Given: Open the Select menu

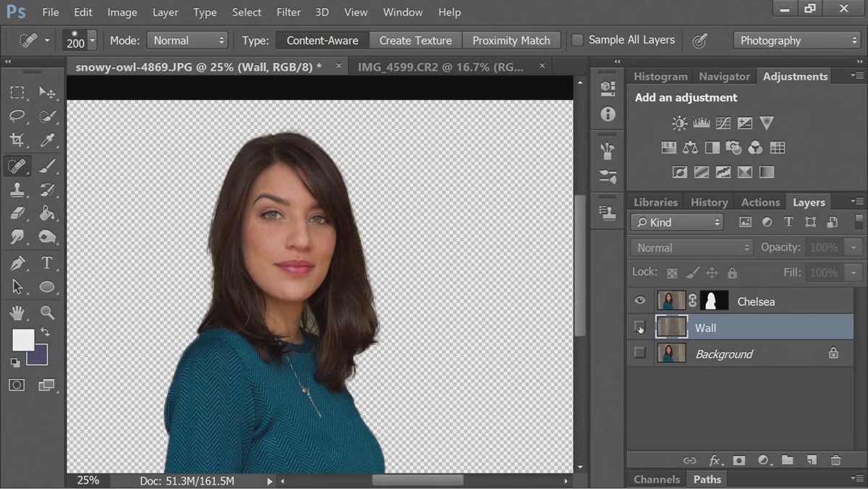Looking at the screenshot, I should pyautogui.click(x=247, y=12).
